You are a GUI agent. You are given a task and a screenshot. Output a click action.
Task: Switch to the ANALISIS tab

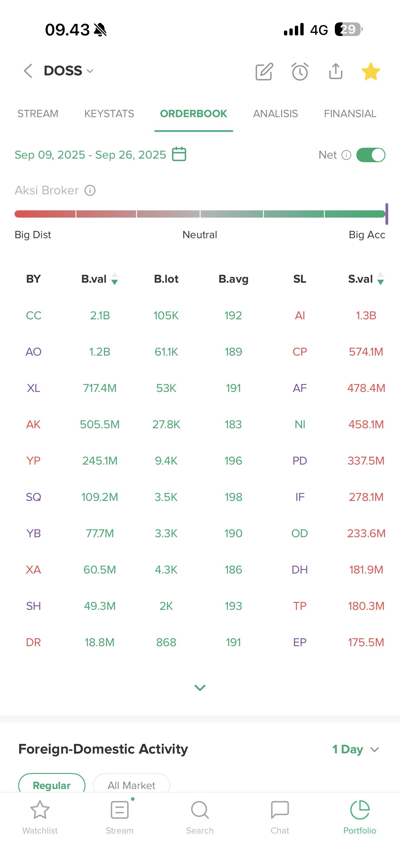click(x=275, y=114)
